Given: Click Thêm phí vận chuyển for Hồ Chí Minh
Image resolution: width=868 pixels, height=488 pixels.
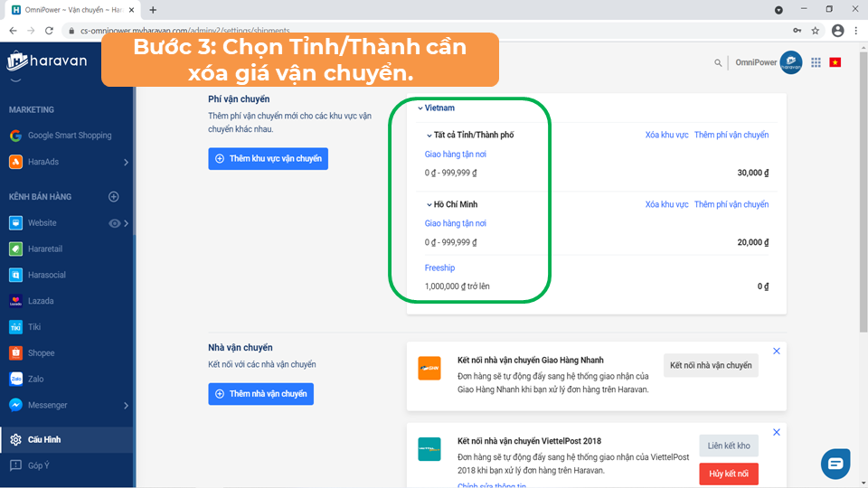Looking at the screenshot, I should (x=731, y=205).
